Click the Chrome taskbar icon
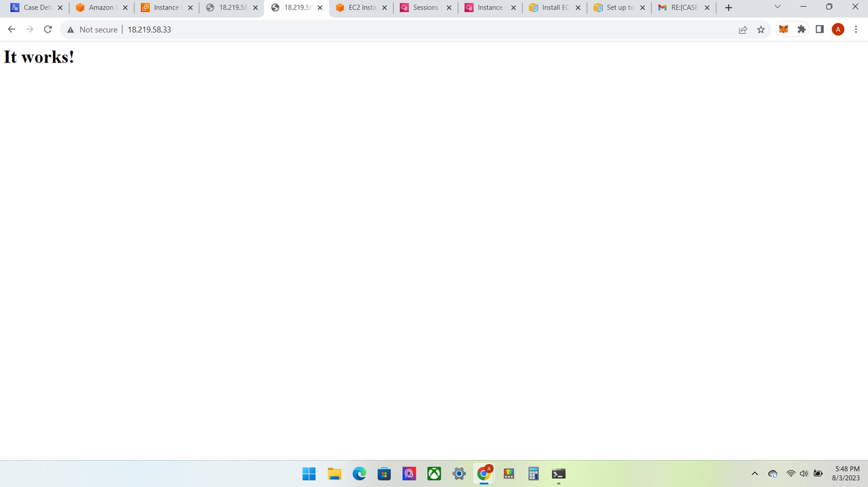The height and width of the screenshot is (487, 868). click(484, 474)
